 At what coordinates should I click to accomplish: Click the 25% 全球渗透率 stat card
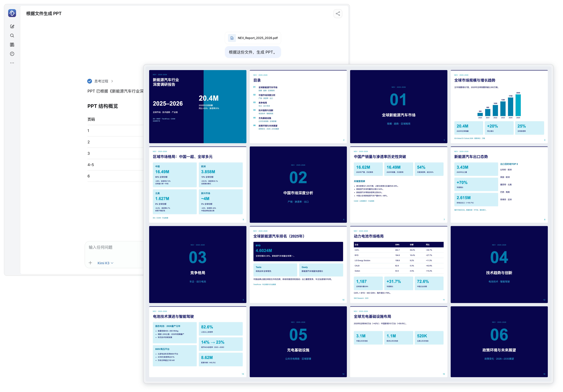(529, 128)
